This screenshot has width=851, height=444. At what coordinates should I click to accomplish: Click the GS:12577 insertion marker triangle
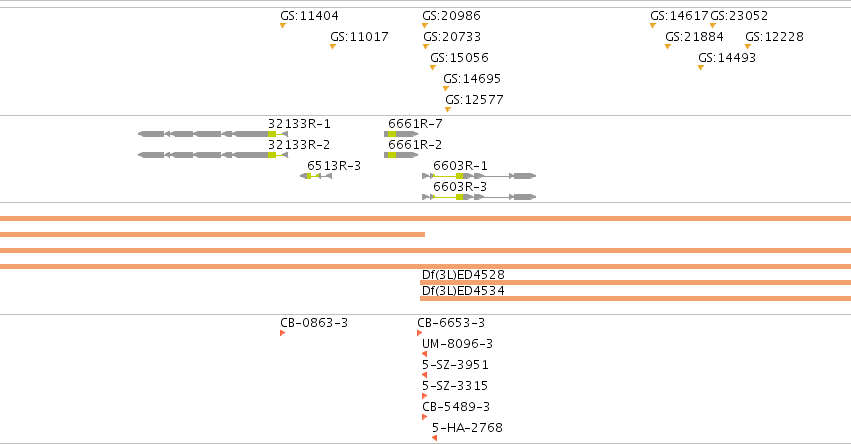[448, 110]
